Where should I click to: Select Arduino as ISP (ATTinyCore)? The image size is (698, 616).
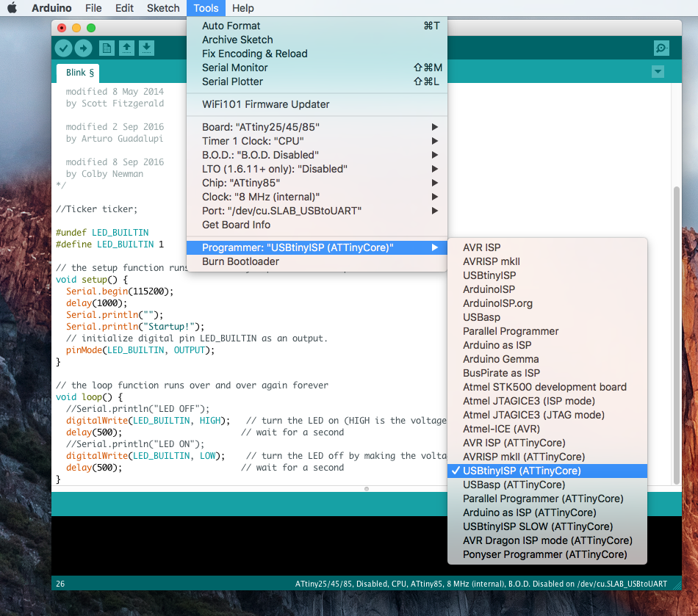(x=547, y=512)
